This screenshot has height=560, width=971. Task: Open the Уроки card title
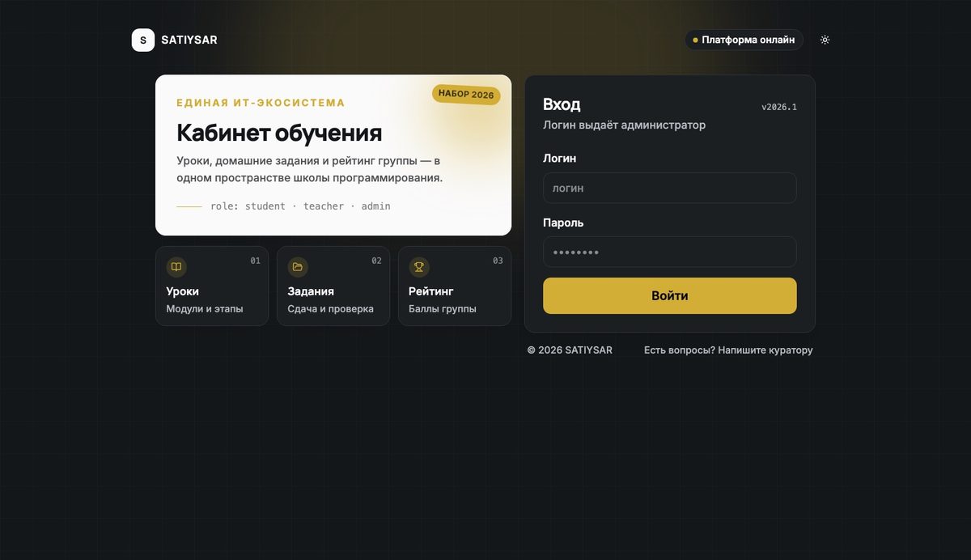point(182,291)
